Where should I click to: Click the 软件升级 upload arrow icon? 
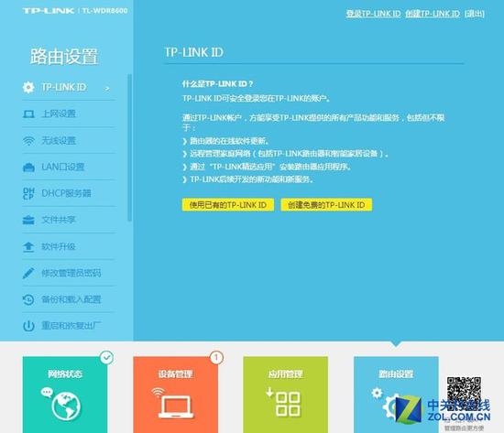pyautogui.click(x=28, y=246)
